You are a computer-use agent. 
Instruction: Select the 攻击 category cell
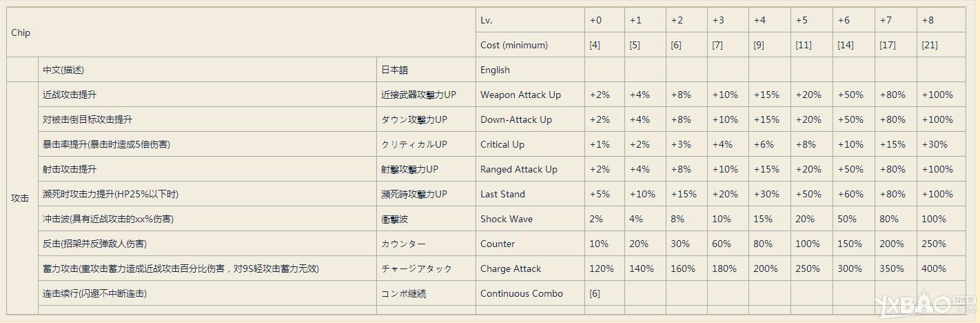[x=22, y=198]
